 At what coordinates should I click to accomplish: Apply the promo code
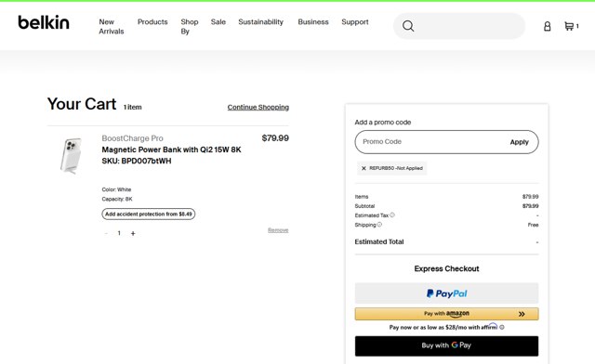(519, 142)
